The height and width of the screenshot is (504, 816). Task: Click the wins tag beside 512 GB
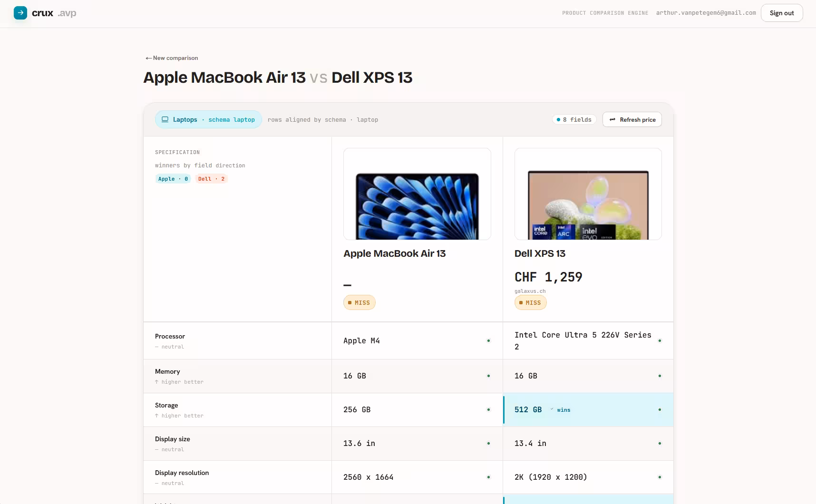(x=561, y=410)
